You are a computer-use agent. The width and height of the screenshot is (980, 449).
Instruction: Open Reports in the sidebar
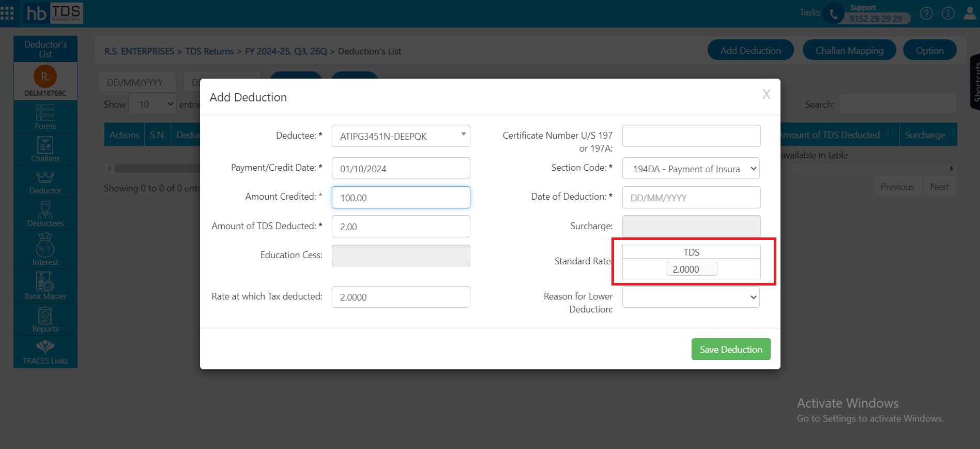click(45, 320)
